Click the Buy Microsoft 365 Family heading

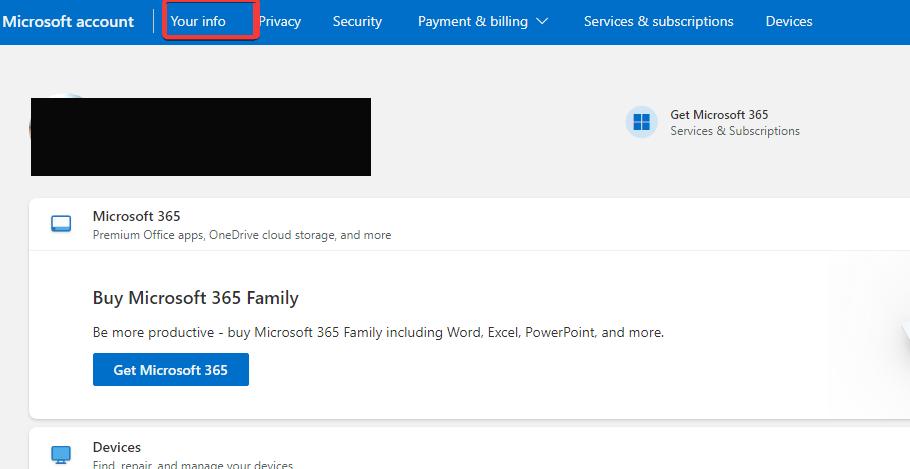pos(196,298)
